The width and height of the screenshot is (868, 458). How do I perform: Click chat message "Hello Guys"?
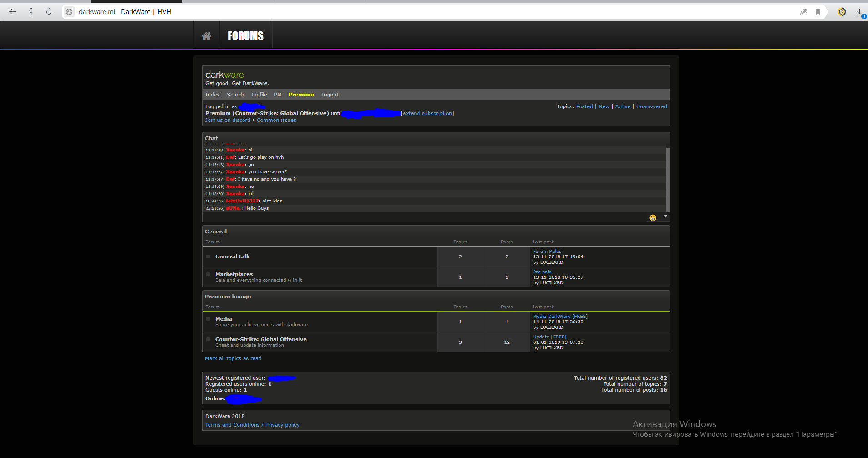[256, 208]
